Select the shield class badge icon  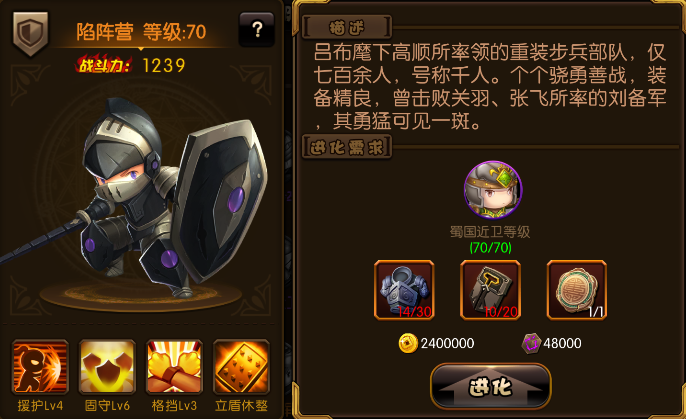point(30,33)
